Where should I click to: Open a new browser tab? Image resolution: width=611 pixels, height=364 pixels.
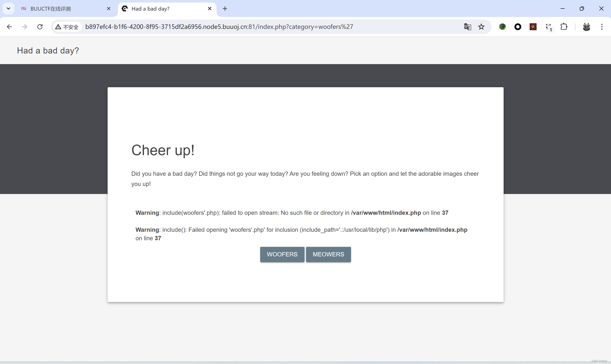point(225,8)
